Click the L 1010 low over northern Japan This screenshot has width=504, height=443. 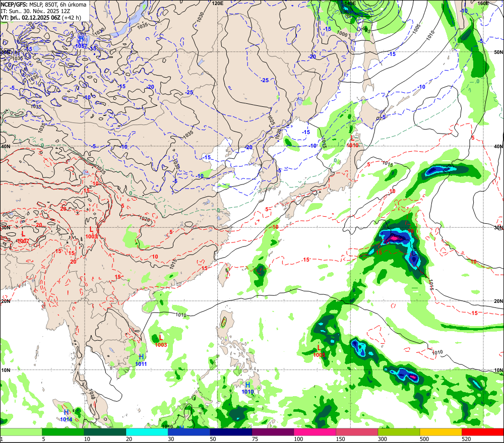click(352, 142)
